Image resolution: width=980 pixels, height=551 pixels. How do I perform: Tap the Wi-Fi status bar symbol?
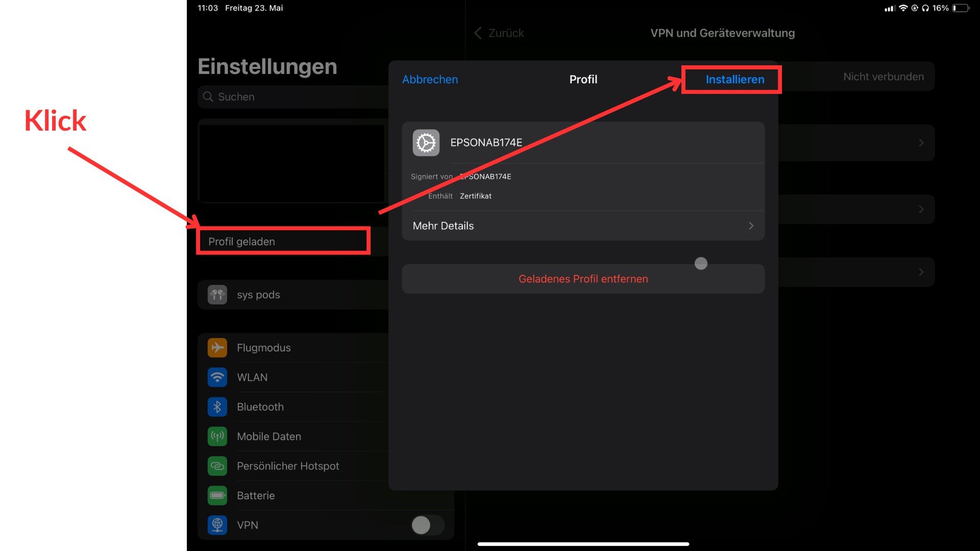click(903, 8)
